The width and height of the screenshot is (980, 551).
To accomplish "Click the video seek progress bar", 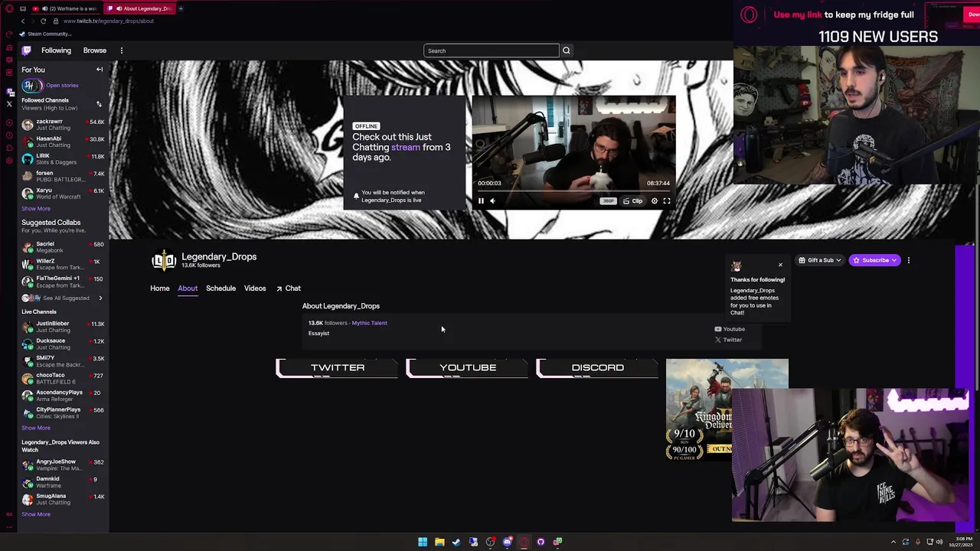I will pyautogui.click(x=573, y=191).
